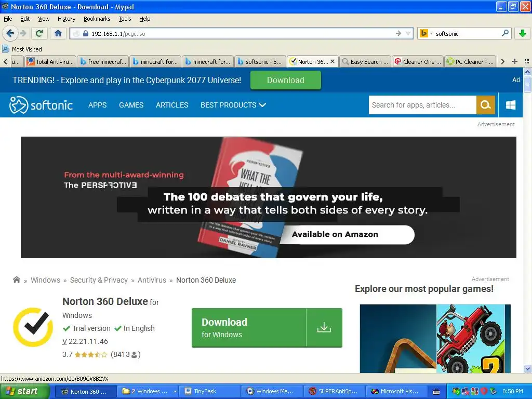
Task: Switch to Microsoft Vis... in the taskbar
Action: (396, 391)
